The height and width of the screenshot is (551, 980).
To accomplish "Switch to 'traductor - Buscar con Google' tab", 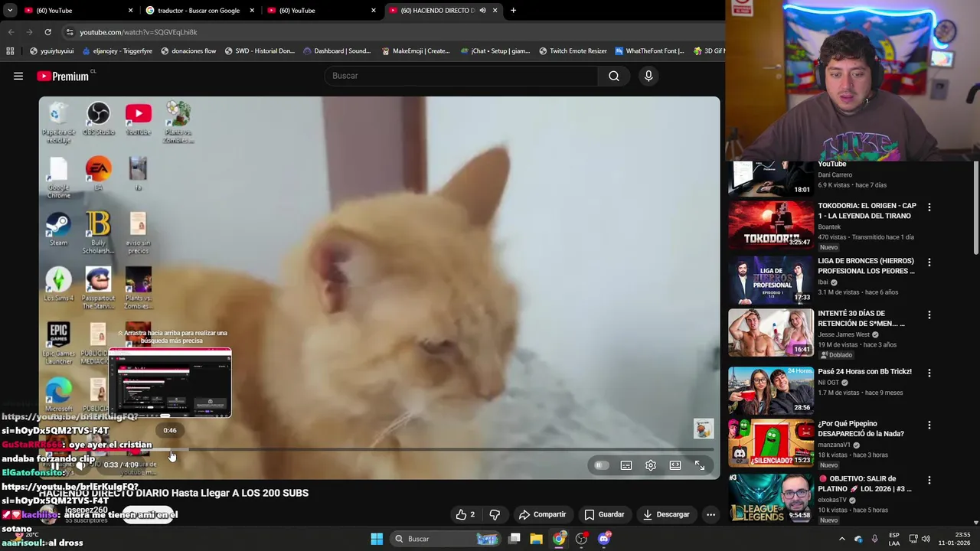I will tap(200, 11).
